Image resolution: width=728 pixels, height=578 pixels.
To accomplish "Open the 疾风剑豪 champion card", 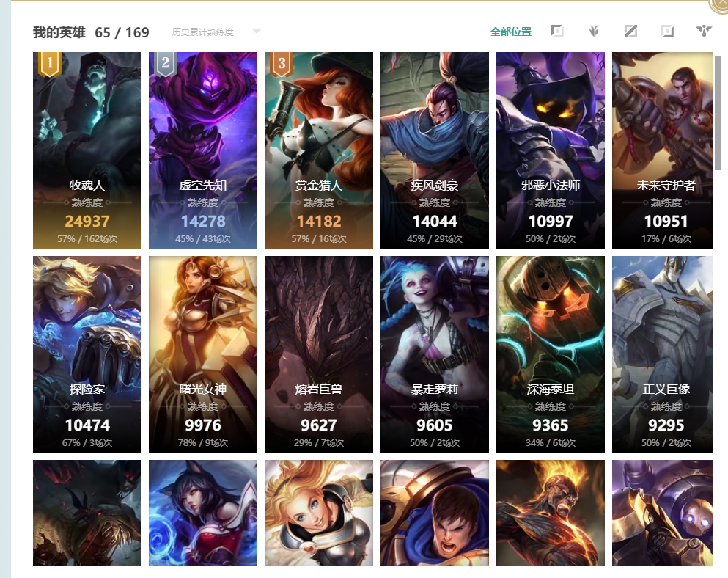I will 435,150.
